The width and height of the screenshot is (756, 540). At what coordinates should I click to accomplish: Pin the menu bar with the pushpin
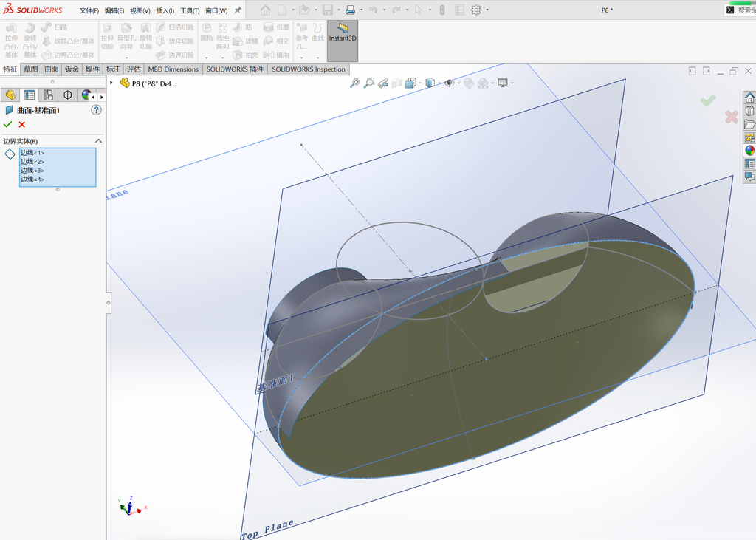pyautogui.click(x=238, y=10)
